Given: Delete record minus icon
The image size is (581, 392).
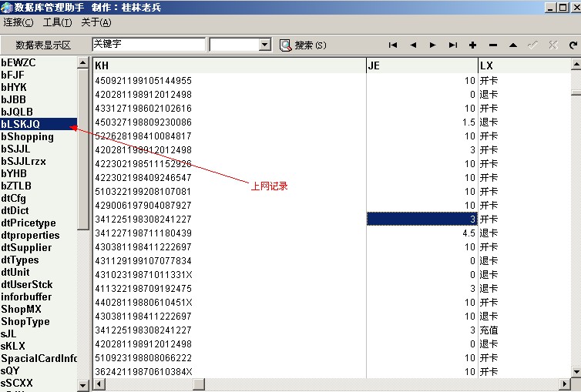Looking at the screenshot, I should point(493,45).
